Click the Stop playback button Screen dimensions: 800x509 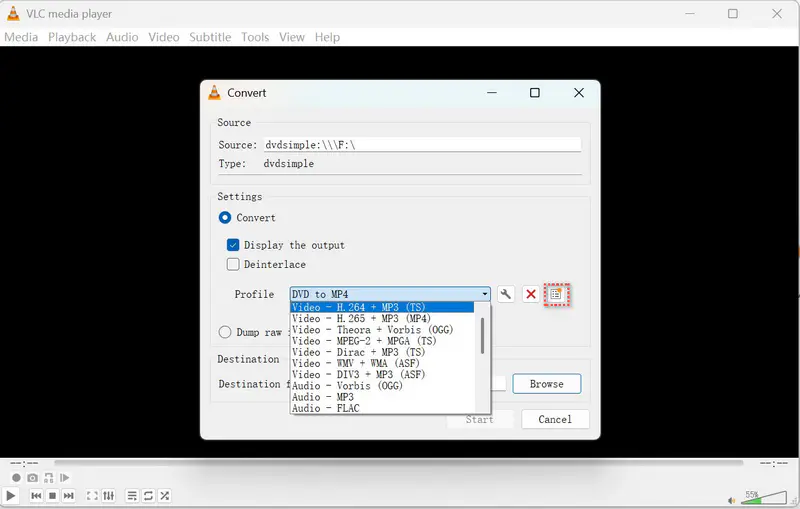tap(52, 496)
